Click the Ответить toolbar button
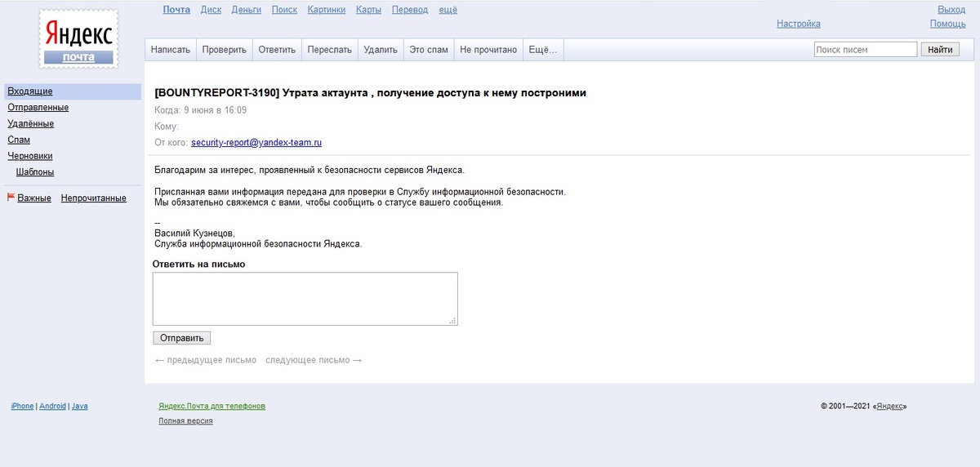Viewport: 980px width, 467px height. pyautogui.click(x=277, y=49)
